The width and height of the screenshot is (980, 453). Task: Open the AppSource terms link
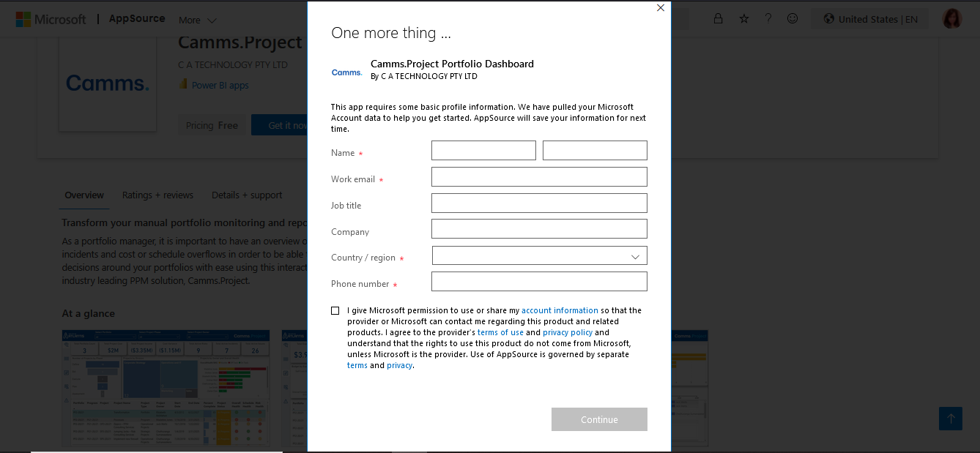(x=357, y=365)
